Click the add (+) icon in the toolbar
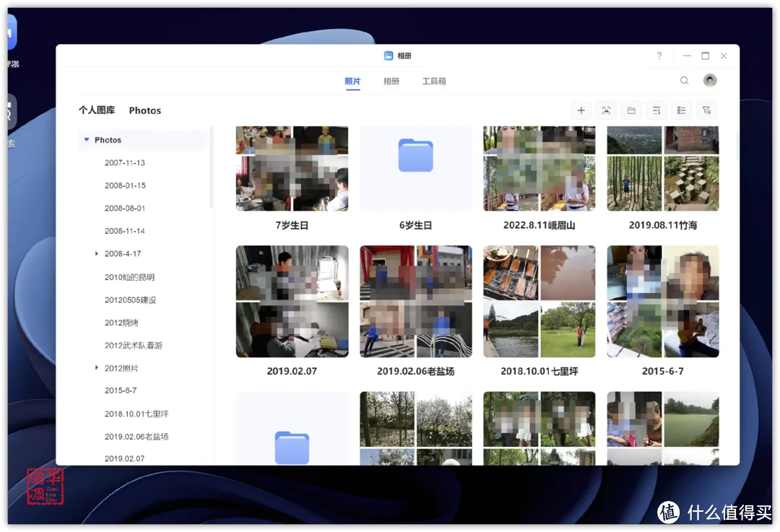Screen dimensions: 780x532 click(x=581, y=110)
